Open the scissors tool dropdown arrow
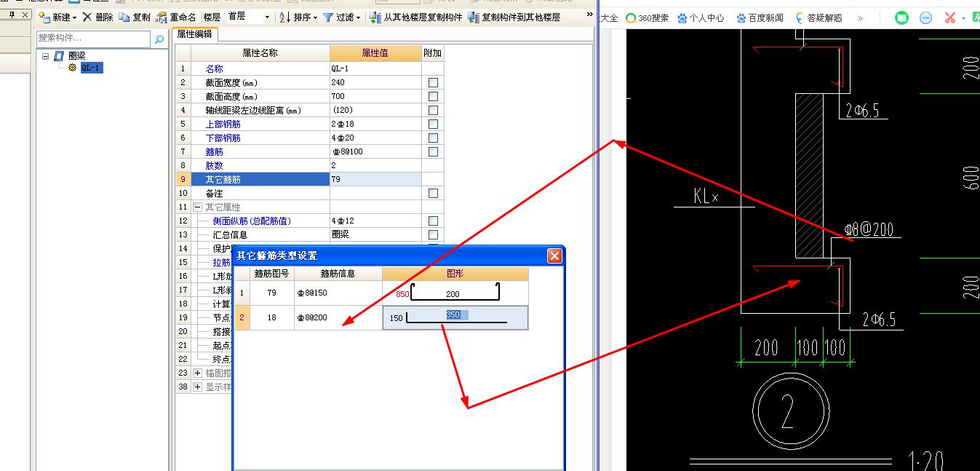 963,18
